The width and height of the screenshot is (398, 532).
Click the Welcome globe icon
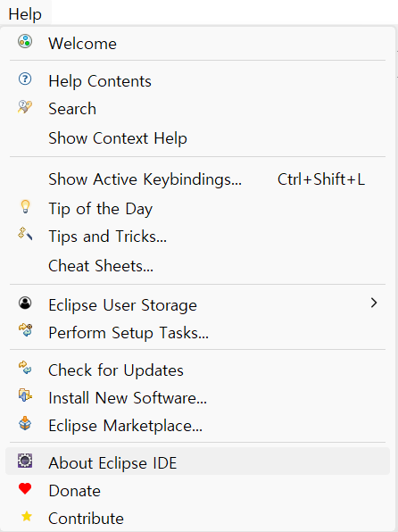coord(25,42)
